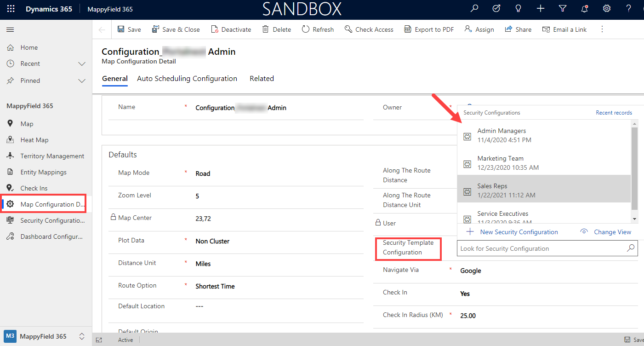Click Save & Close command

point(176,29)
